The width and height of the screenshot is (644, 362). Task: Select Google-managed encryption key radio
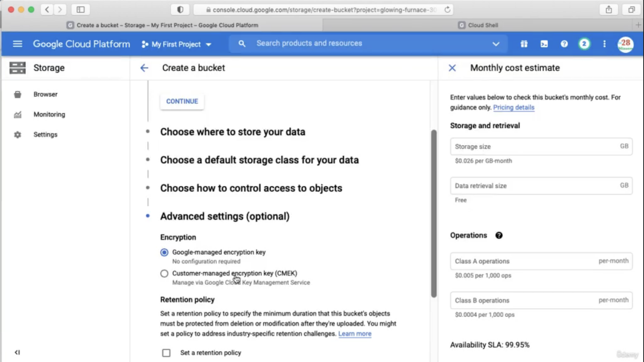[164, 252]
